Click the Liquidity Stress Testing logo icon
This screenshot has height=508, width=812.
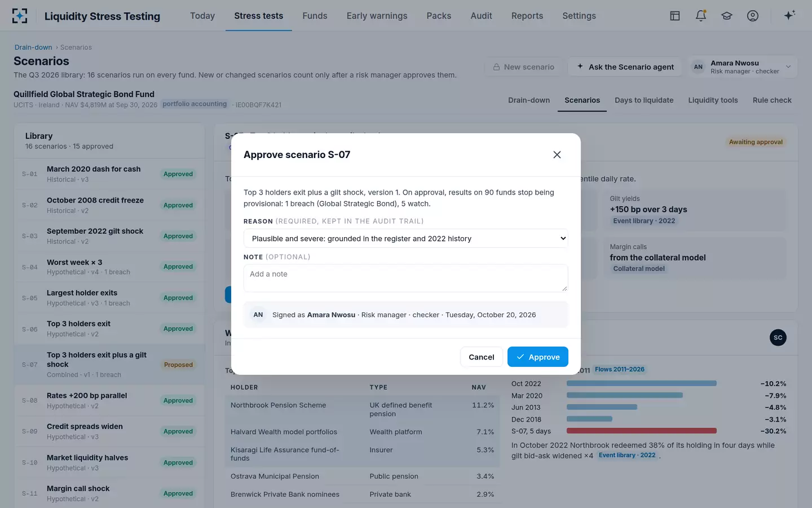tap(20, 16)
